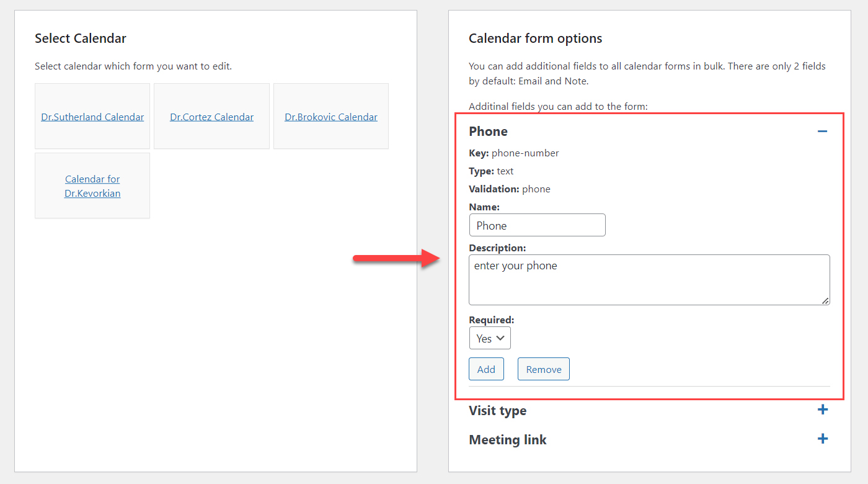Grab the textarea resize handle corner
Viewport: 868px width, 484px height.
click(x=825, y=300)
